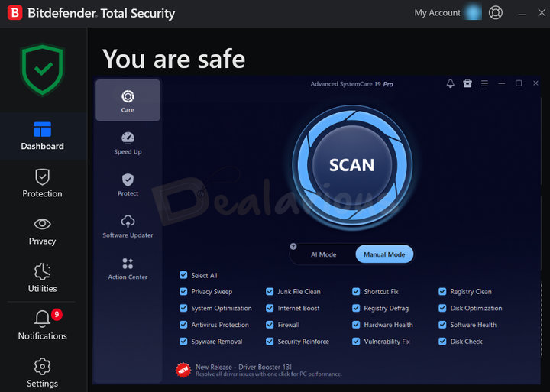This screenshot has width=550, height=392.
Task: Disable the Registry Defrag checkbox
Action: [x=356, y=309]
